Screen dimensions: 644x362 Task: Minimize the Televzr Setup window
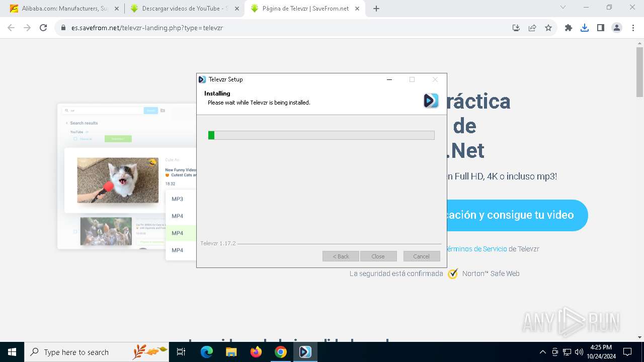389,79
